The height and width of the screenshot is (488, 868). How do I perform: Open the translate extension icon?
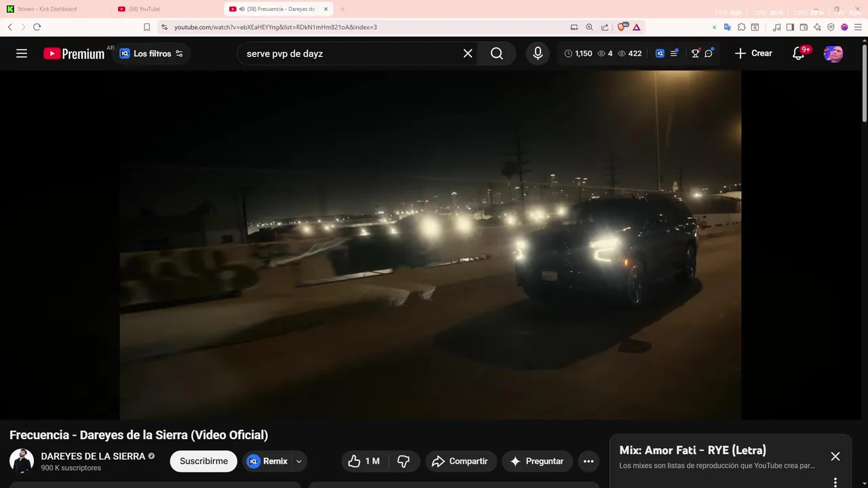tap(728, 27)
